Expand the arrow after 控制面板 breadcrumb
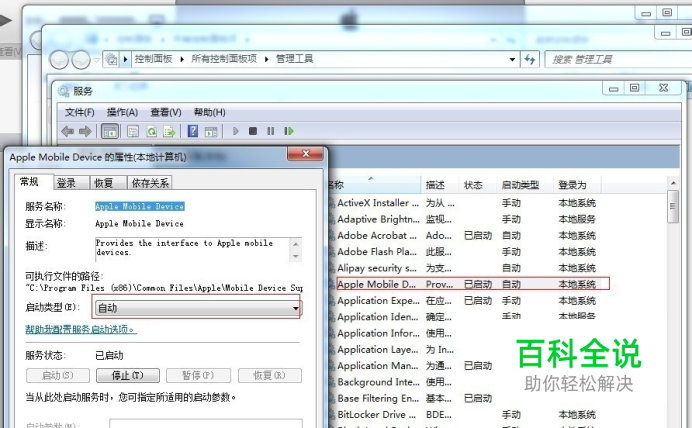This screenshot has width=692, height=428. tap(182, 59)
